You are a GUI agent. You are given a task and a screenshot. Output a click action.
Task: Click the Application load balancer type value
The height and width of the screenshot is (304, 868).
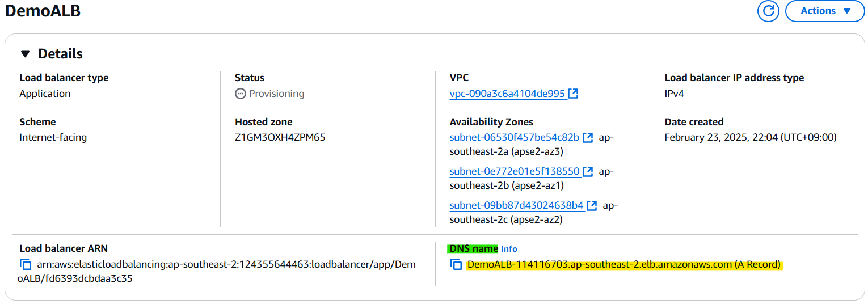pyautogui.click(x=45, y=94)
